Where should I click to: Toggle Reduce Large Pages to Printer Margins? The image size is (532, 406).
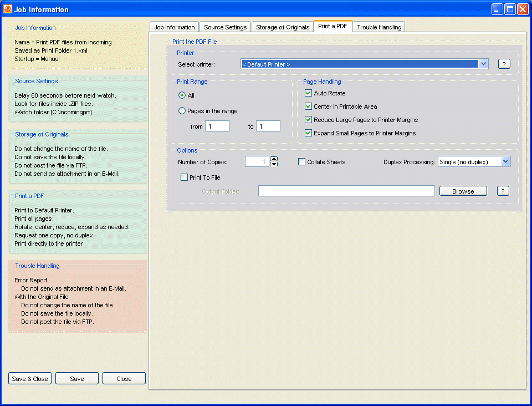[309, 119]
